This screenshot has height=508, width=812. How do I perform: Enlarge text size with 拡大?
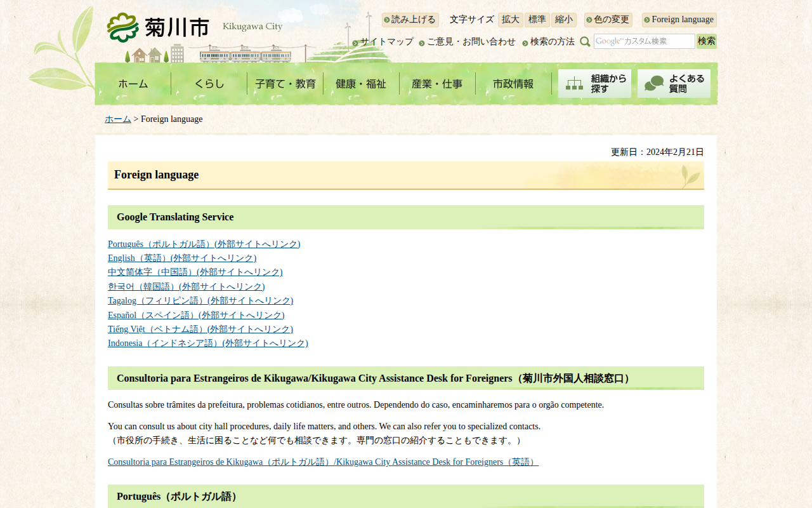point(511,20)
